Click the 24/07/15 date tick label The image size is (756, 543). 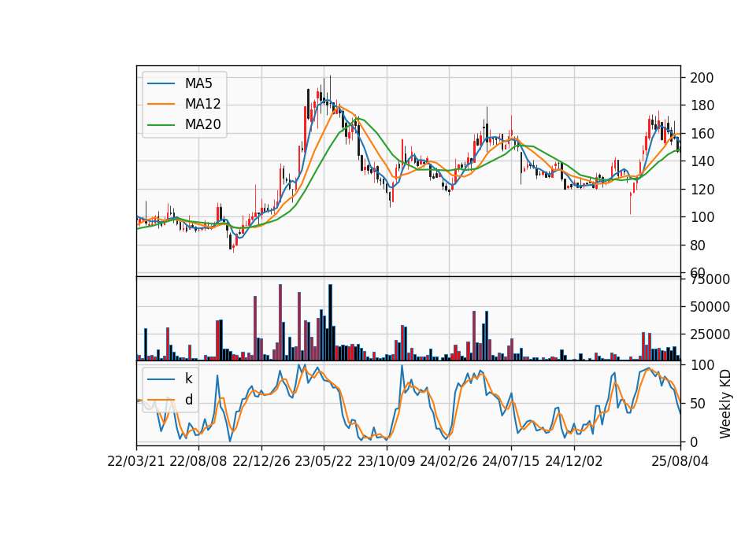[510, 461]
